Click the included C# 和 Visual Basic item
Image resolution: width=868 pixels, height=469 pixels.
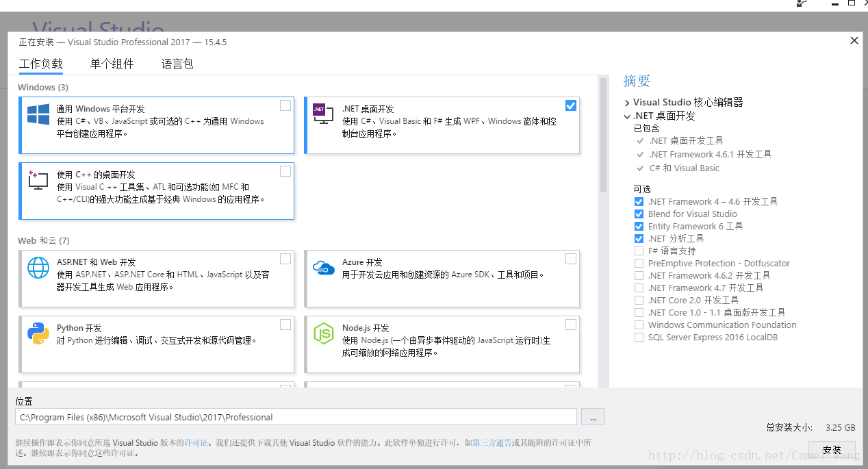[684, 168]
